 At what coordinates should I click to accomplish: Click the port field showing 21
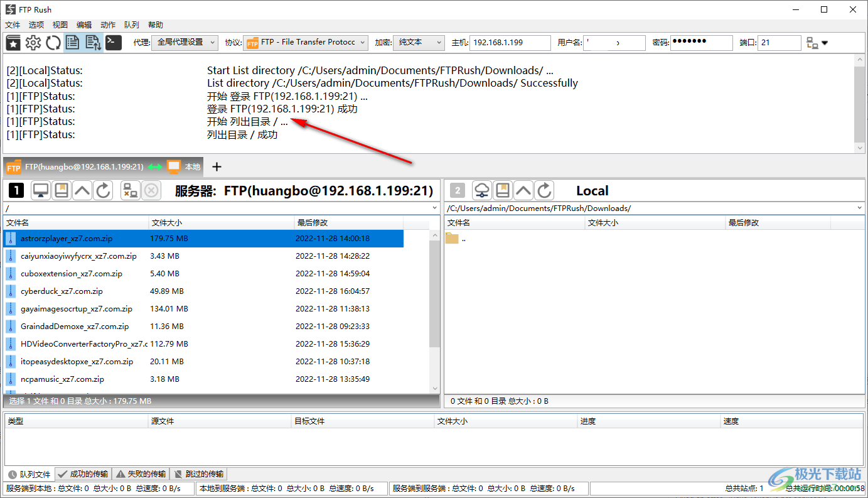(x=779, y=43)
